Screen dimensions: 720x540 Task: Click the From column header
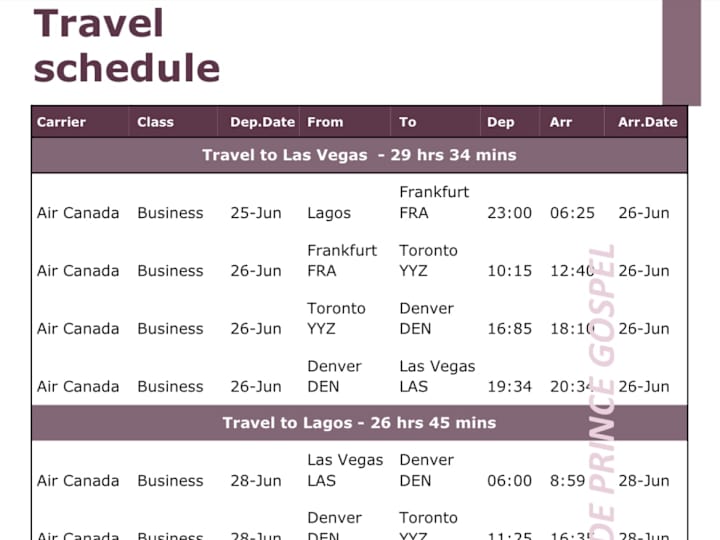tap(325, 122)
